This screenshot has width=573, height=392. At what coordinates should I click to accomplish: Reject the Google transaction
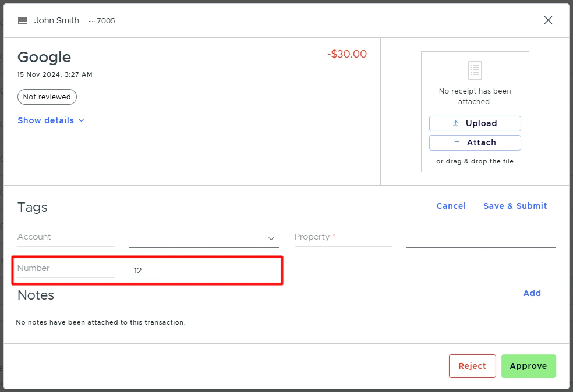pos(472,366)
